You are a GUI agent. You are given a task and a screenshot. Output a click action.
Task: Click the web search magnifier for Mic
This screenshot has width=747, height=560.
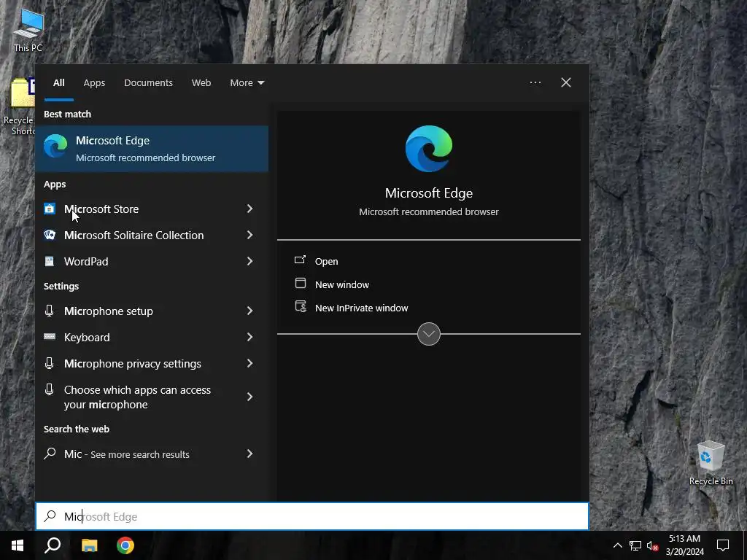pos(50,454)
